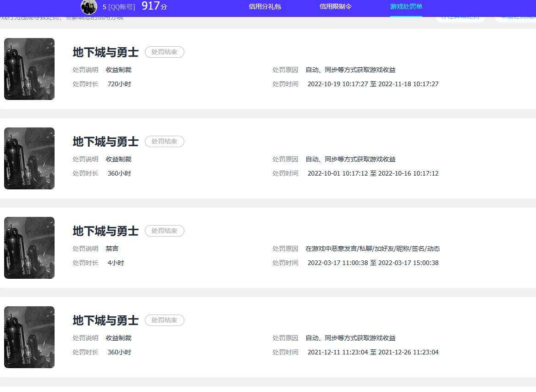Open game thumbnail of the 720小时 penalty

coord(29,69)
